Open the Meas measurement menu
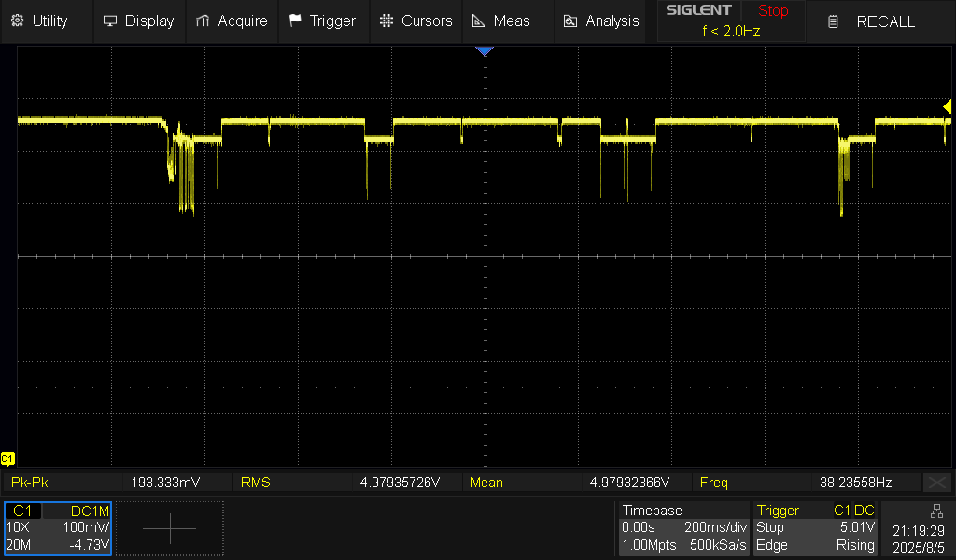 [500, 21]
